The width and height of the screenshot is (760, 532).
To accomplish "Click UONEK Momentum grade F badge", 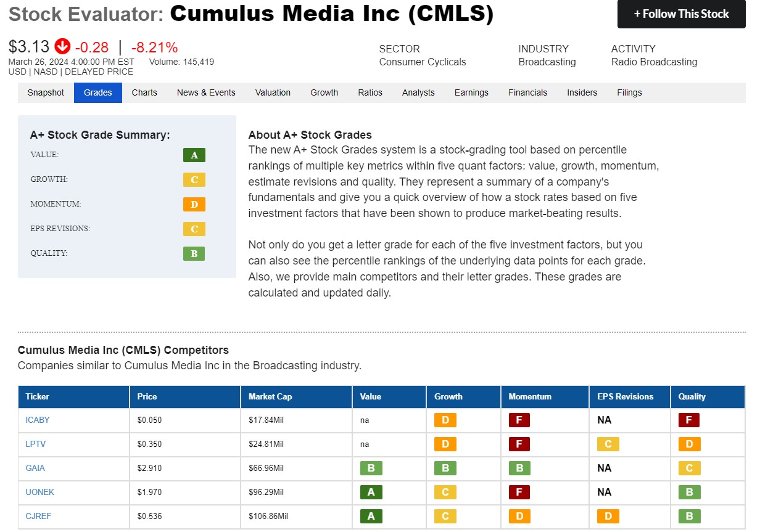I will point(519,493).
